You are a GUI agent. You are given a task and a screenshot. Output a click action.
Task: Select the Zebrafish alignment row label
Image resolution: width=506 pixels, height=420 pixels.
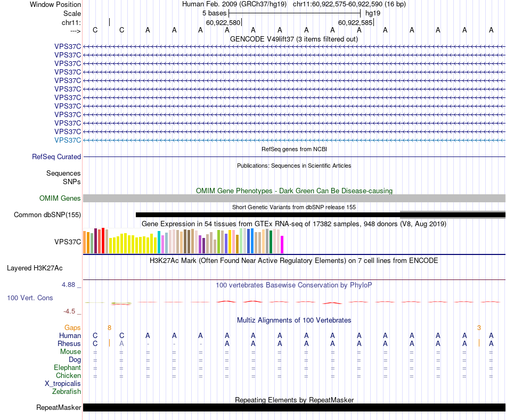[x=67, y=392]
